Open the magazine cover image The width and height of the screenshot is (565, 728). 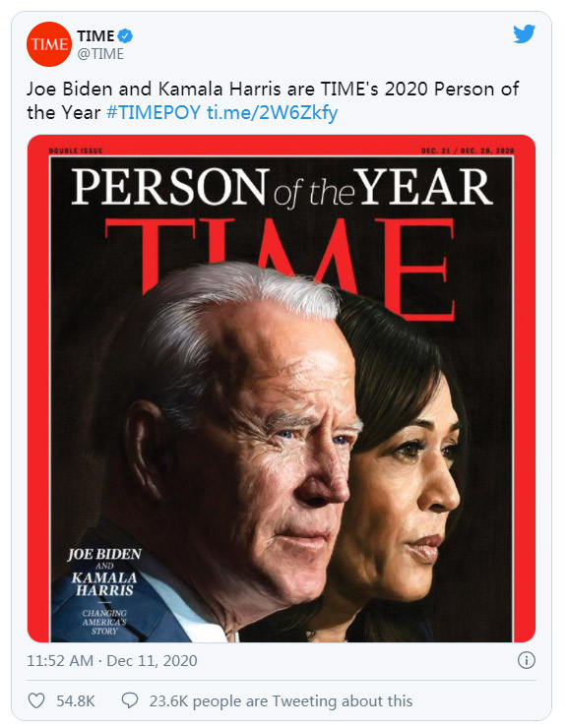282,389
